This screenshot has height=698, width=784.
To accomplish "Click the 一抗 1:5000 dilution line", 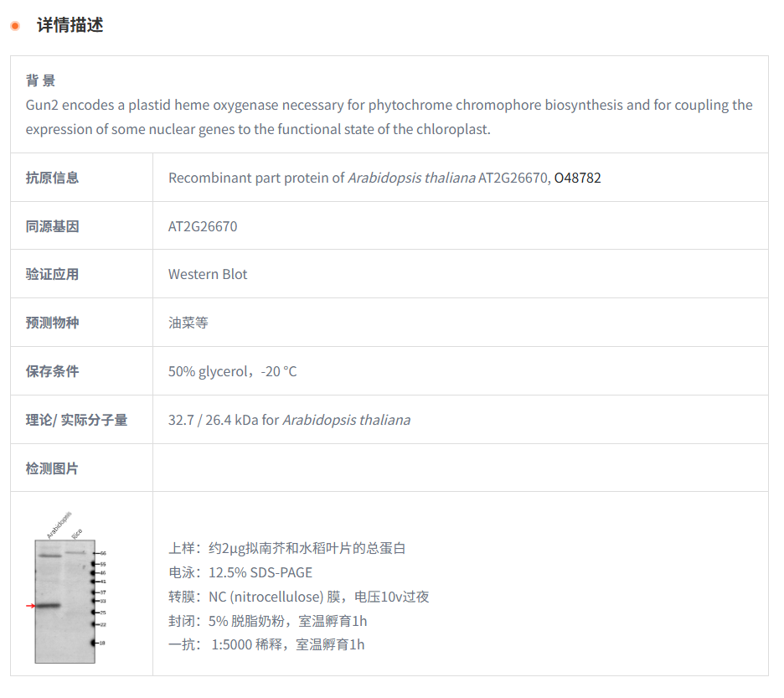I will click(266, 644).
